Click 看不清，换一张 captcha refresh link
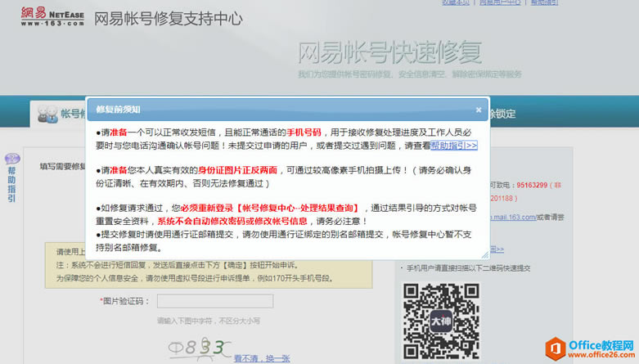The width and height of the screenshot is (639, 364). (x=262, y=358)
